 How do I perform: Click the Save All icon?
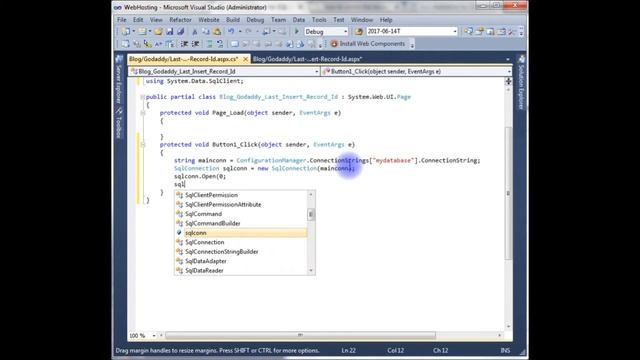tap(180, 31)
